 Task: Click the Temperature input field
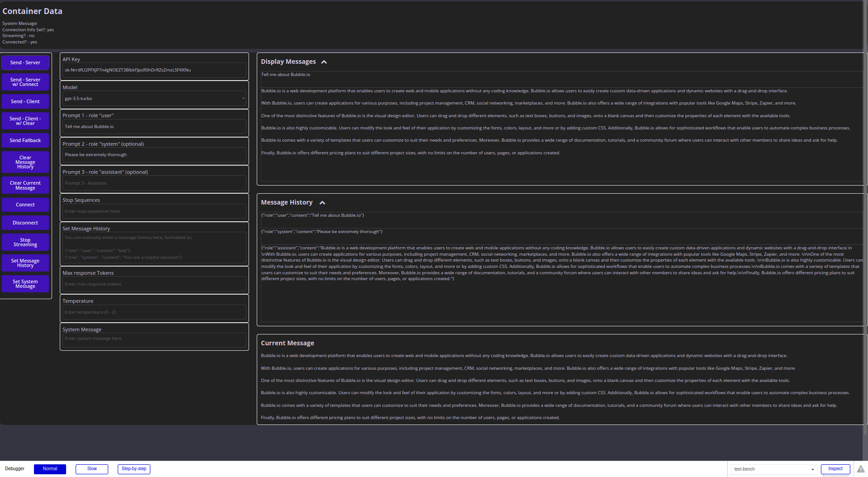point(153,312)
